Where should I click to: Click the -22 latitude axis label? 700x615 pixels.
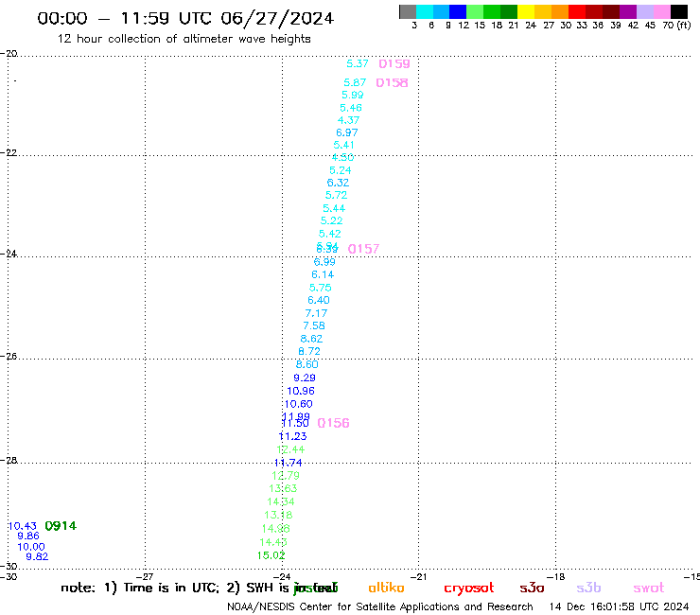pyautogui.click(x=9, y=152)
